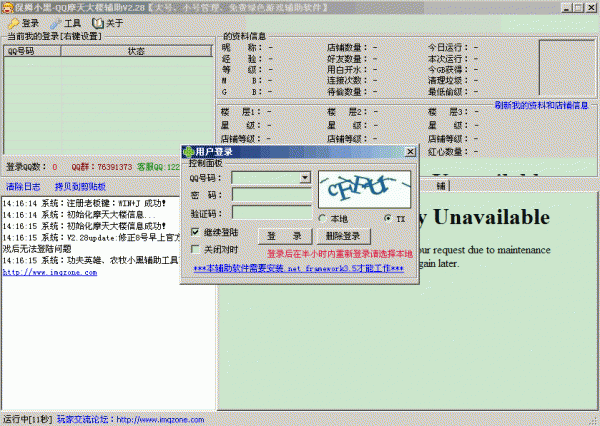Maximize the main application window

(579, 8)
